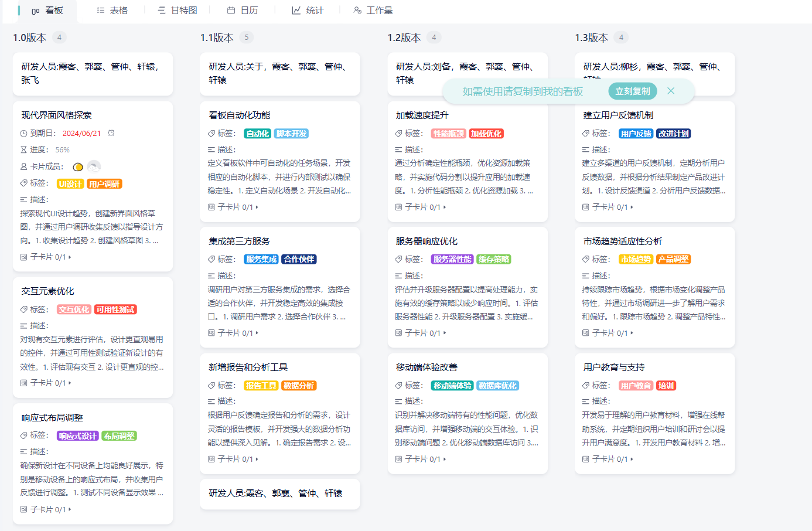
Task: Click the 1.2版本 column header
Action: tap(404, 38)
